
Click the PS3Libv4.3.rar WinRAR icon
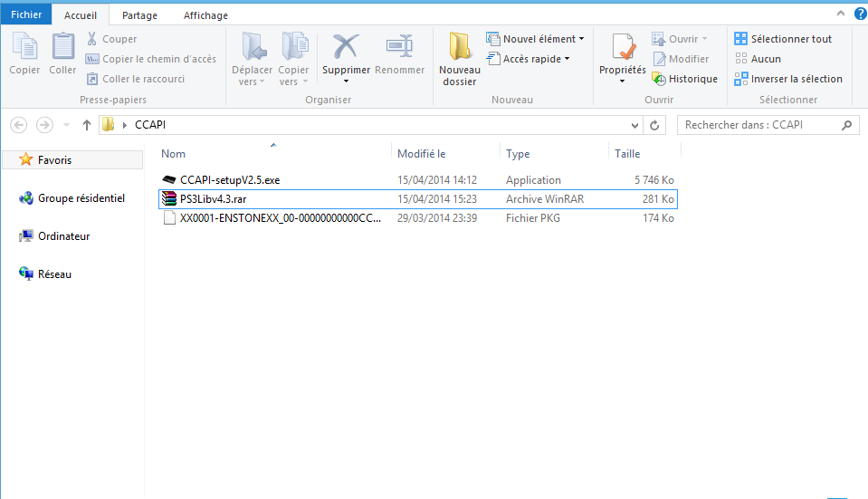169,199
